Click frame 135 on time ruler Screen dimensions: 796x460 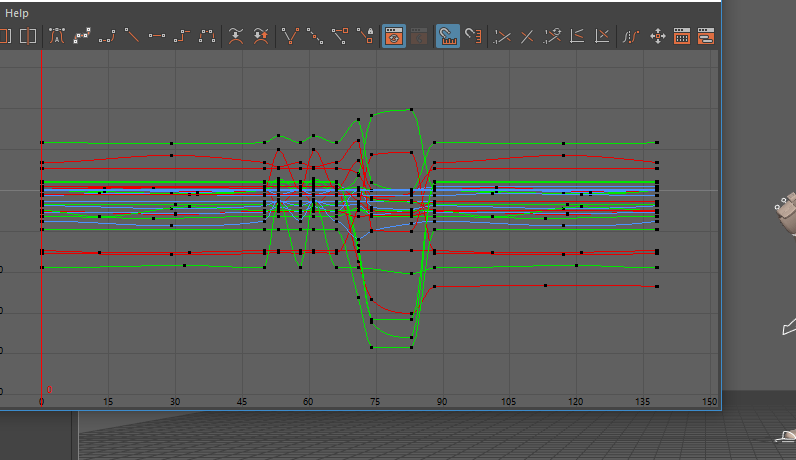coord(642,402)
